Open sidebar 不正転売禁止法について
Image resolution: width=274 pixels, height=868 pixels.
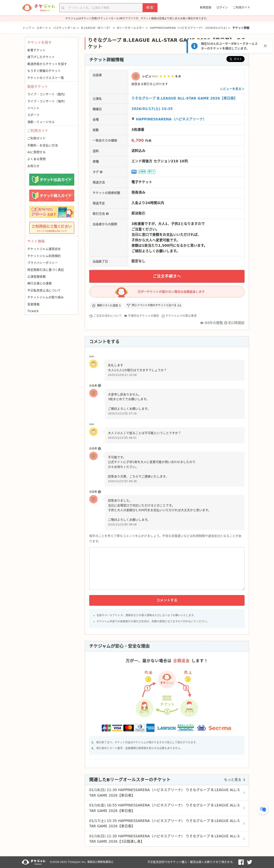(44, 290)
